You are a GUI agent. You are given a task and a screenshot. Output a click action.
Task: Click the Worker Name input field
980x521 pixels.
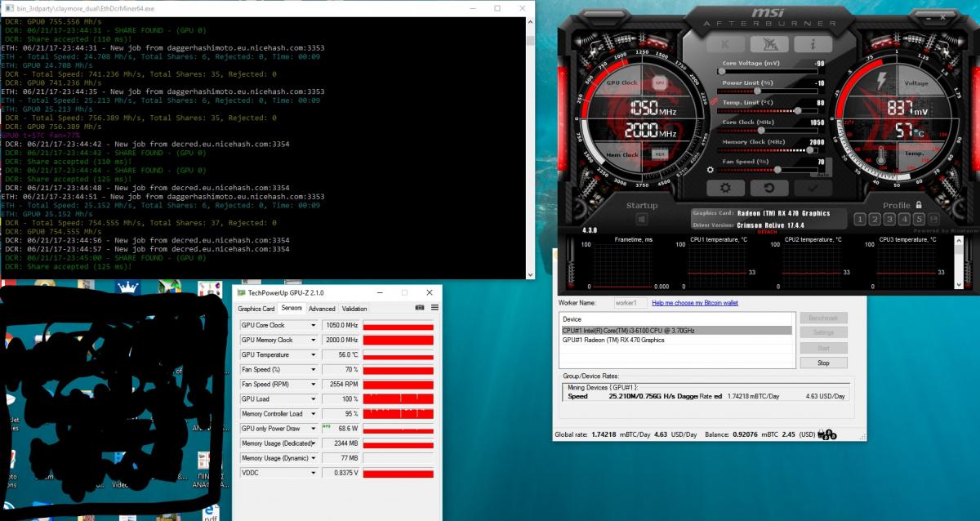630,303
